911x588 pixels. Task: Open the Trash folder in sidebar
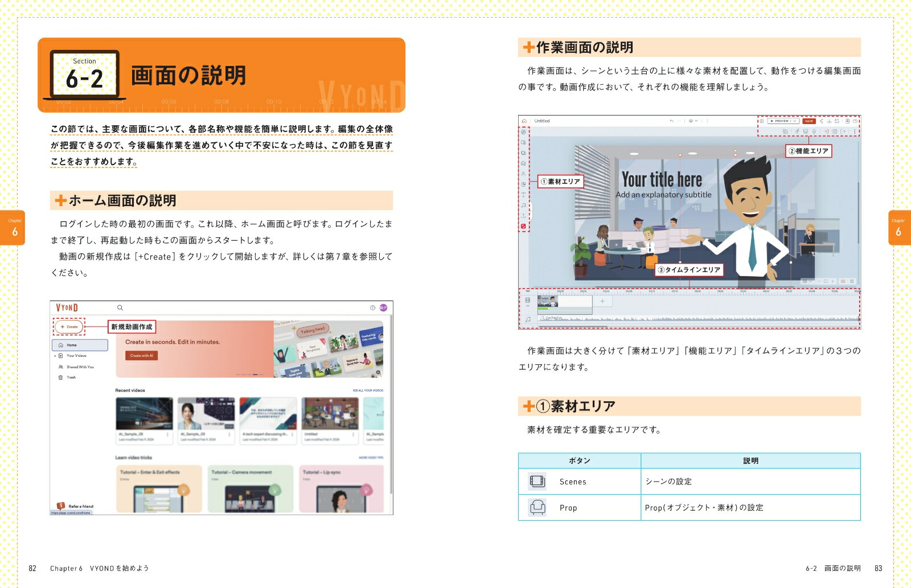click(x=67, y=377)
